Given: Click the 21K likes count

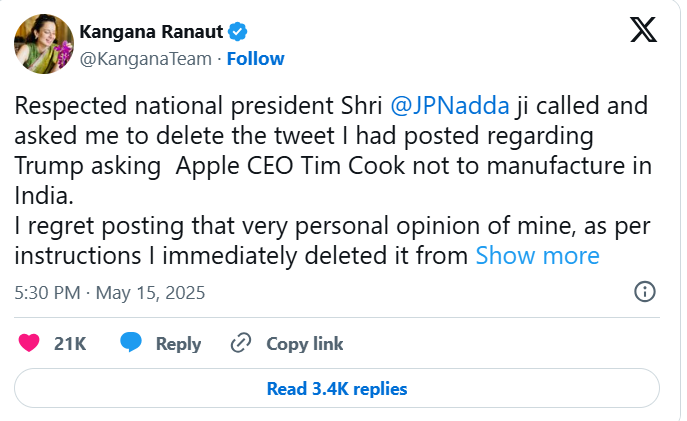Looking at the screenshot, I should (x=70, y=343).
